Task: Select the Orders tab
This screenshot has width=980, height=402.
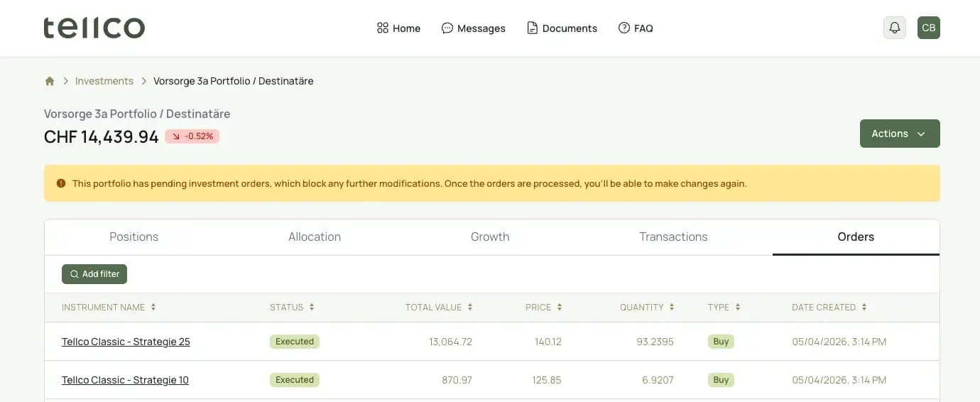Action: point(856,237)
